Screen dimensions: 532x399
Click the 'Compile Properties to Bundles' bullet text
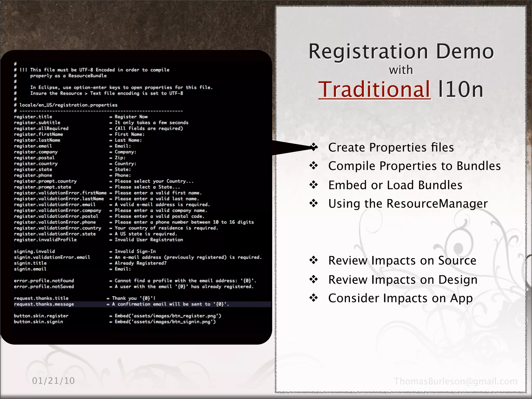pos(414,166)
